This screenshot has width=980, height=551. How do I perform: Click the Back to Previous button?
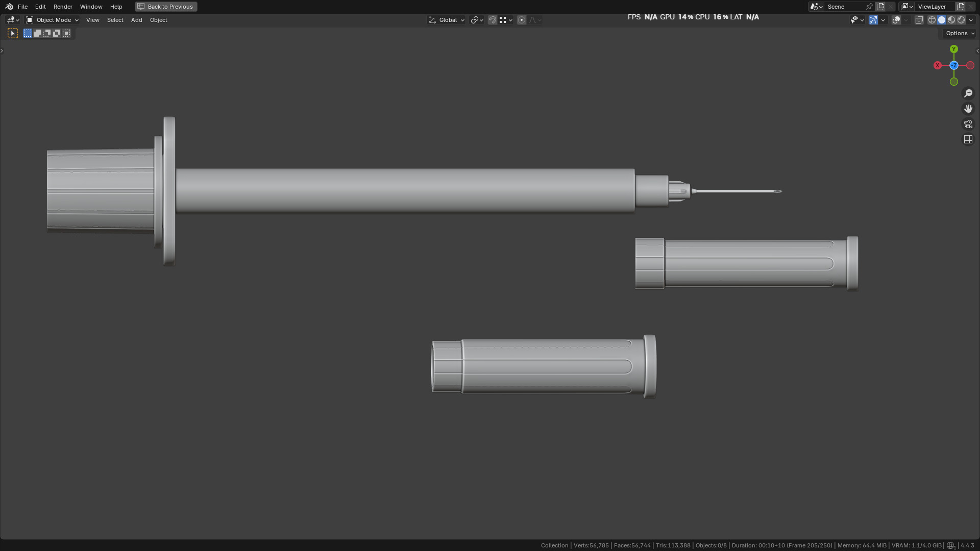pyautogui.click(x=166, y=7)
